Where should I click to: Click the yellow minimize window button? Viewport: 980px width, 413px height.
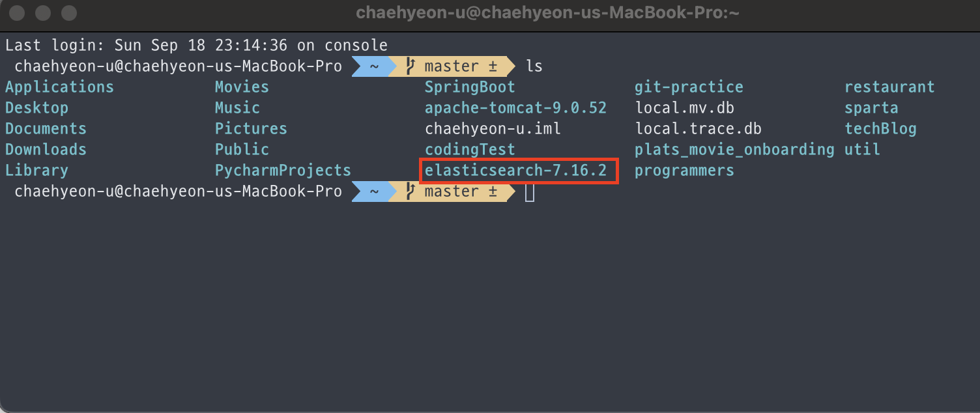[x=44, y=12]
